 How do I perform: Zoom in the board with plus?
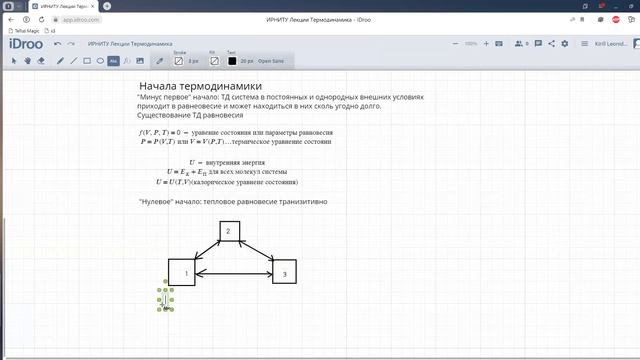click(x=486, y=44)
